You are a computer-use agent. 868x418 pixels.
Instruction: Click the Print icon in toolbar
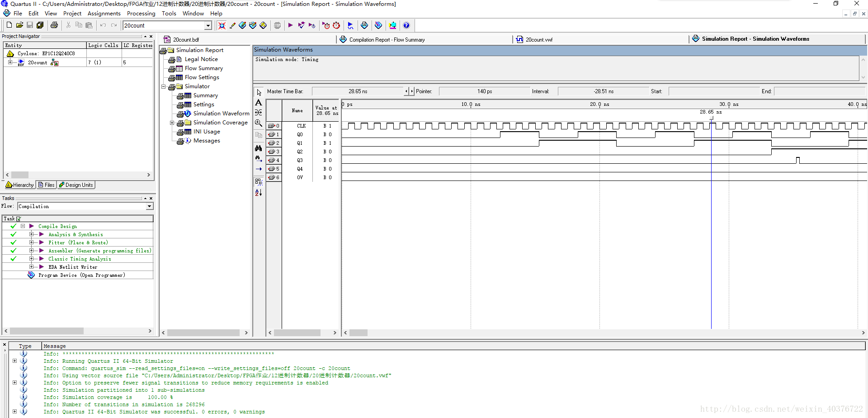pos(54,25)
